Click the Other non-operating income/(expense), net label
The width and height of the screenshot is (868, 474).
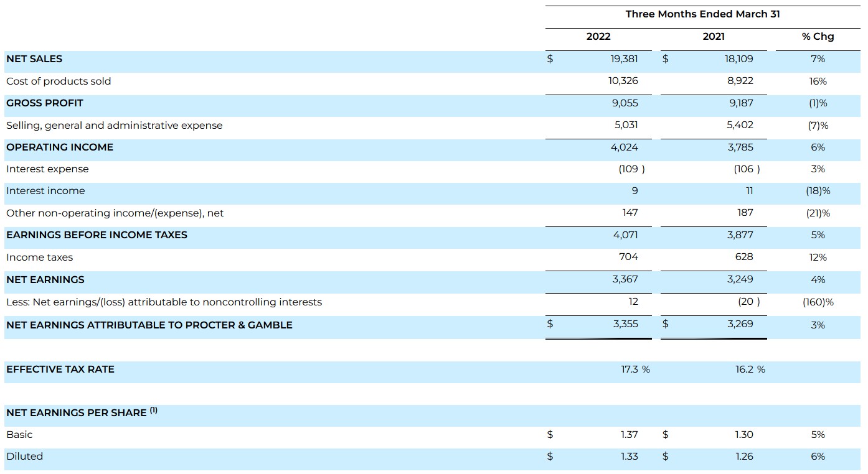point(115,213)
